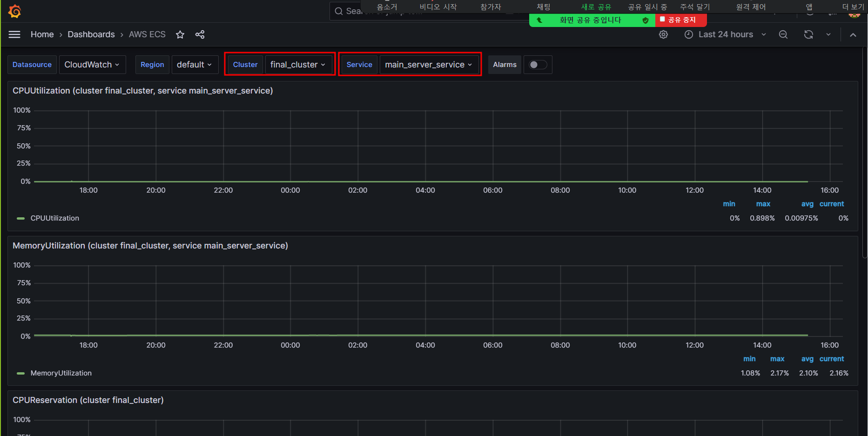Click the Alarms variable label
Viewport: 868px width, 436px height.
tap(505, 65)
